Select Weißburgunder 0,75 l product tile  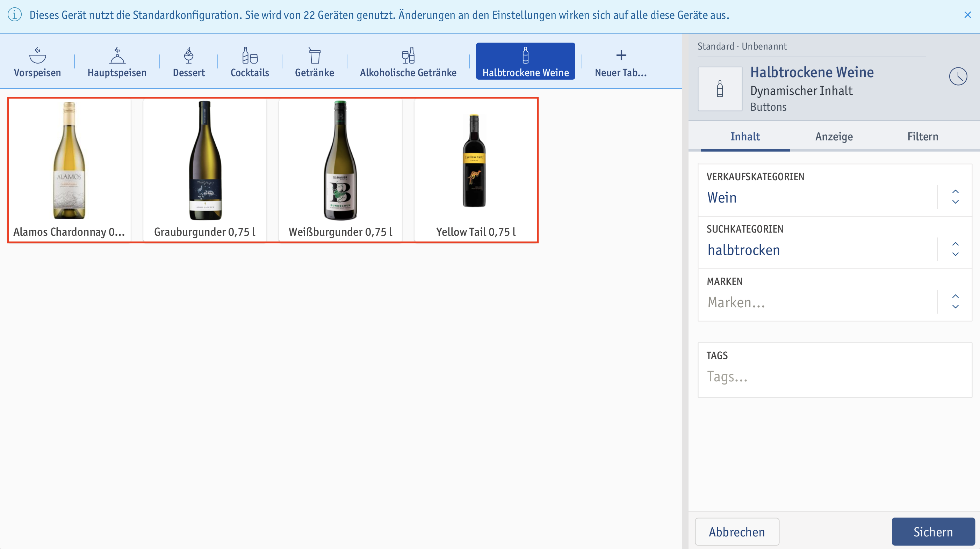(340, 170)
